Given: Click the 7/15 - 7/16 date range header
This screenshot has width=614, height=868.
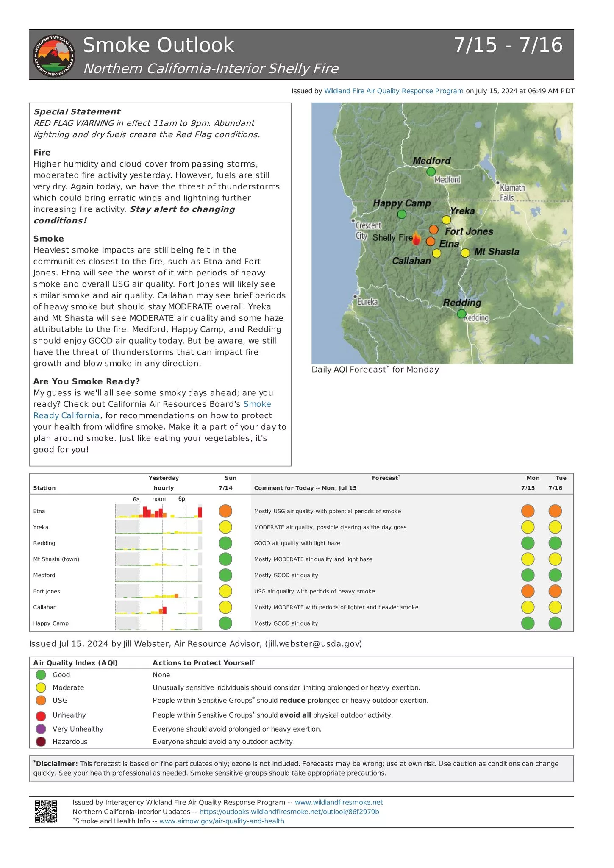Looking at the screenshot, I should tap(508, 45).
